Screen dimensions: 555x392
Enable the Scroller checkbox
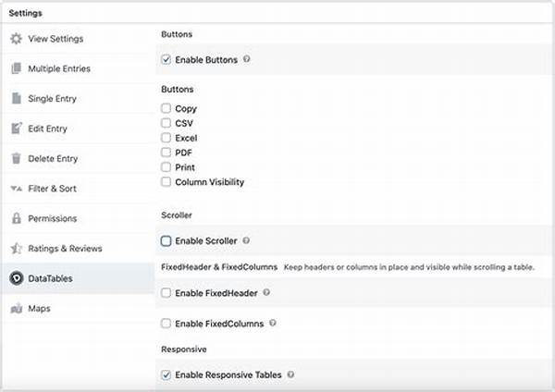166,241
